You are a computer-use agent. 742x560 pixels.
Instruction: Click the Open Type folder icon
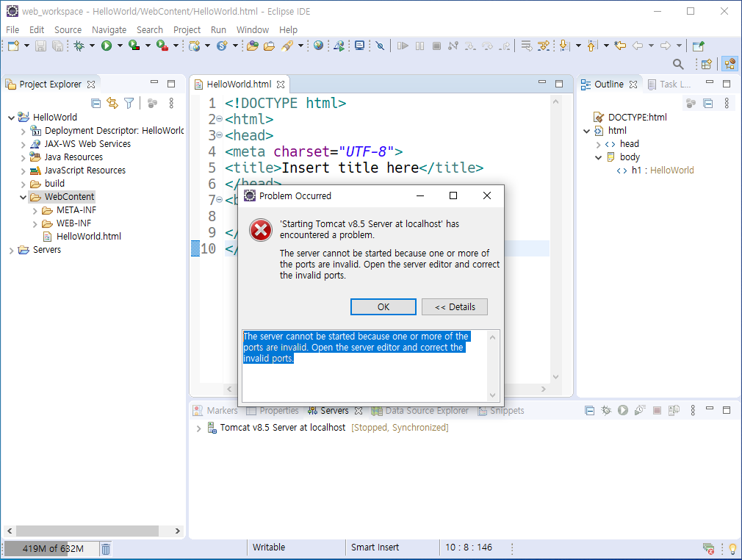click(253, 46)
